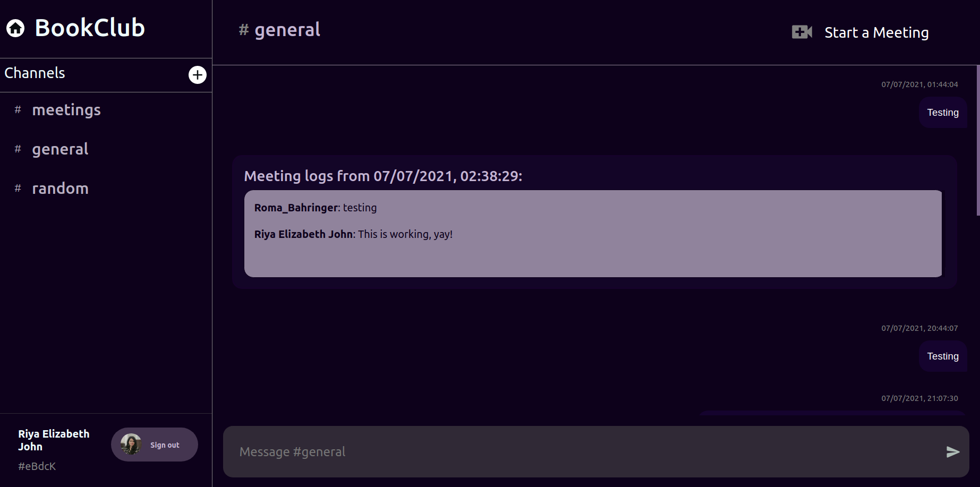
Task: Click the Testing message from 20:44:07
Action: [943, 356]
